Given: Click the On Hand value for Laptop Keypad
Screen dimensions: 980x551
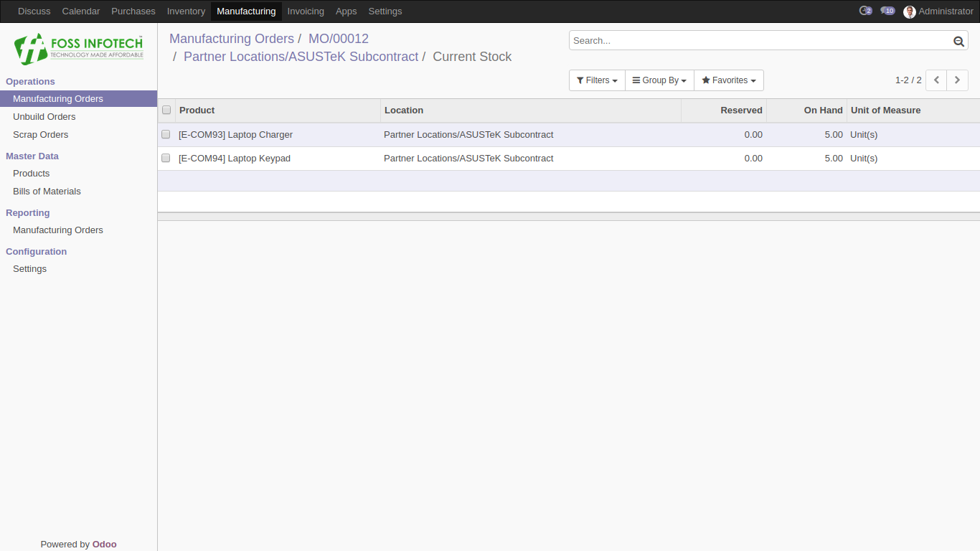Looking at the screenshot, I should [x=834, y=159].
